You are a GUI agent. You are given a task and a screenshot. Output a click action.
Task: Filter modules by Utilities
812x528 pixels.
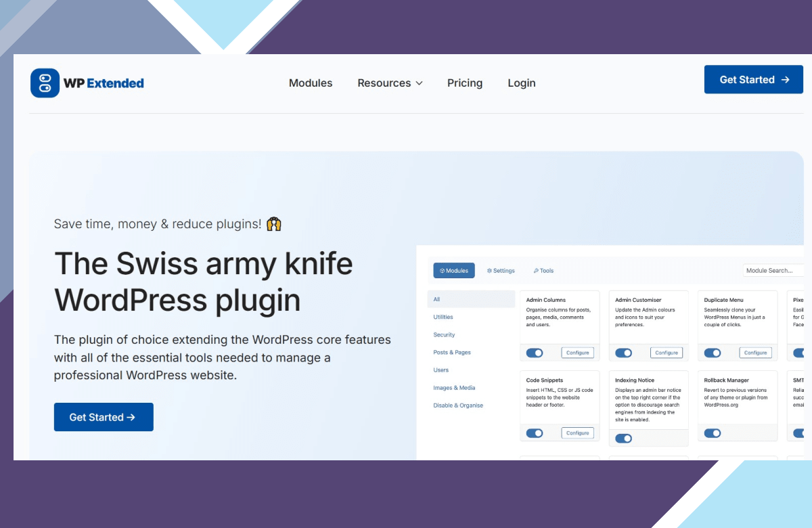443,317
